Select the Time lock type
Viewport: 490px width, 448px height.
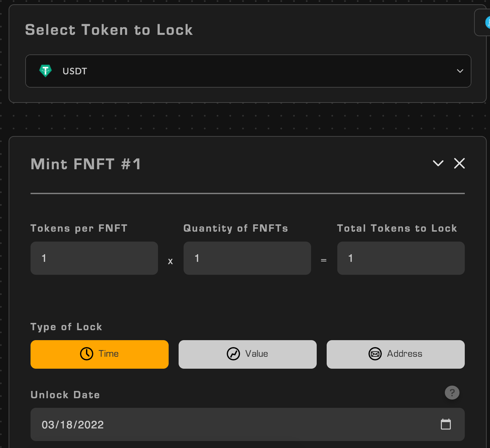click(99, 354)
